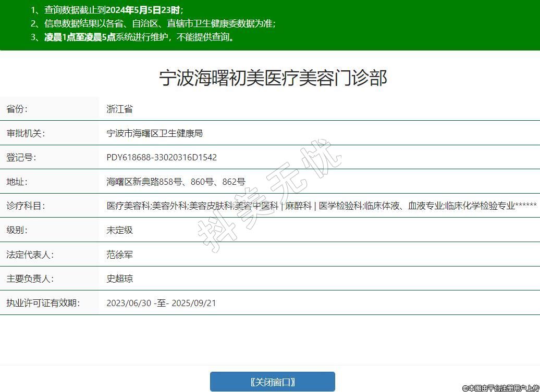Click the person in charge name 史超琼
Screen dimensions: 540x392
tap(119, 279)
